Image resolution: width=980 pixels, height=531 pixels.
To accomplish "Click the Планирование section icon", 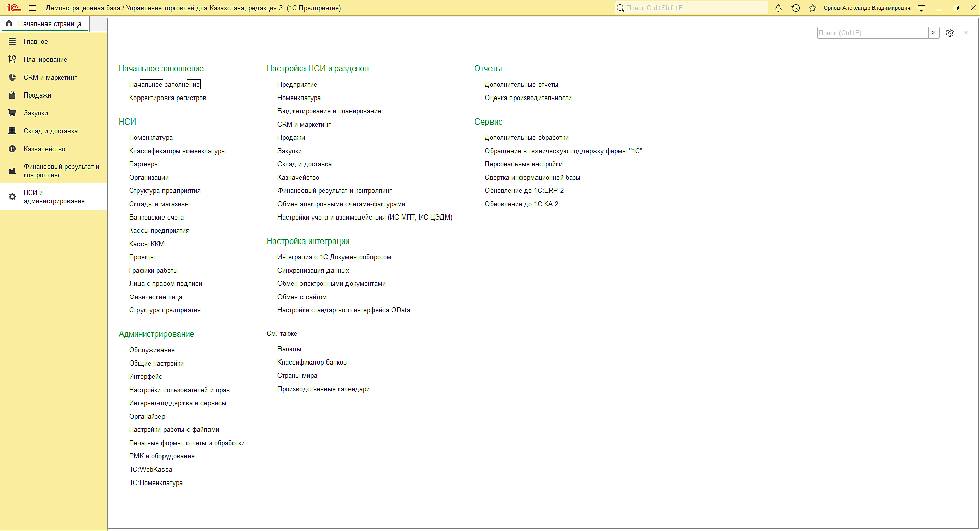I will [x=12, y=59].
